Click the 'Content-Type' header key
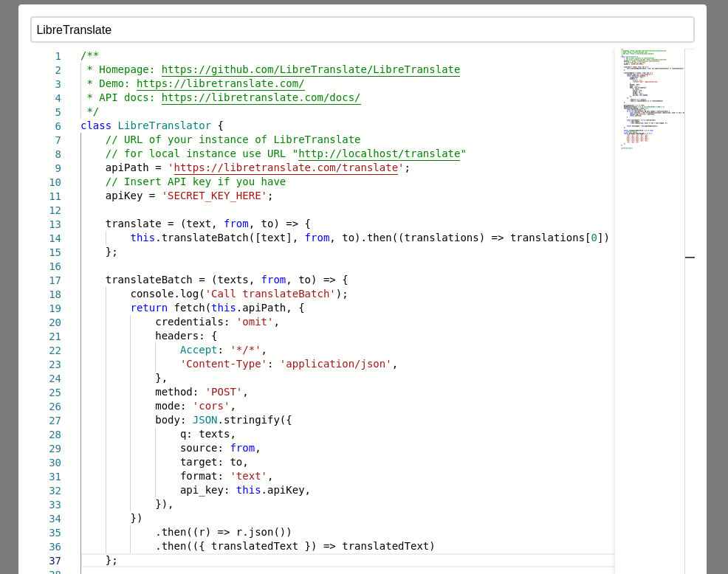This screenshot has height=574, width=728. tap(224, 364)
